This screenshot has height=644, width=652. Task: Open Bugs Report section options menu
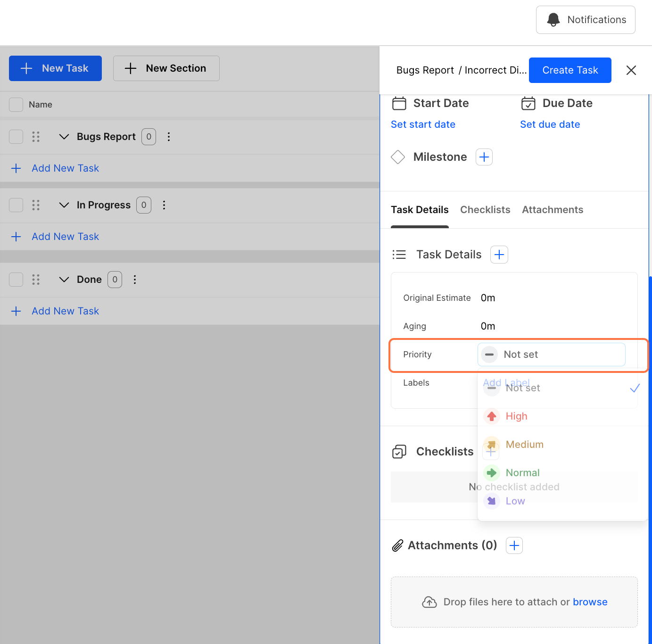(169, 137)
